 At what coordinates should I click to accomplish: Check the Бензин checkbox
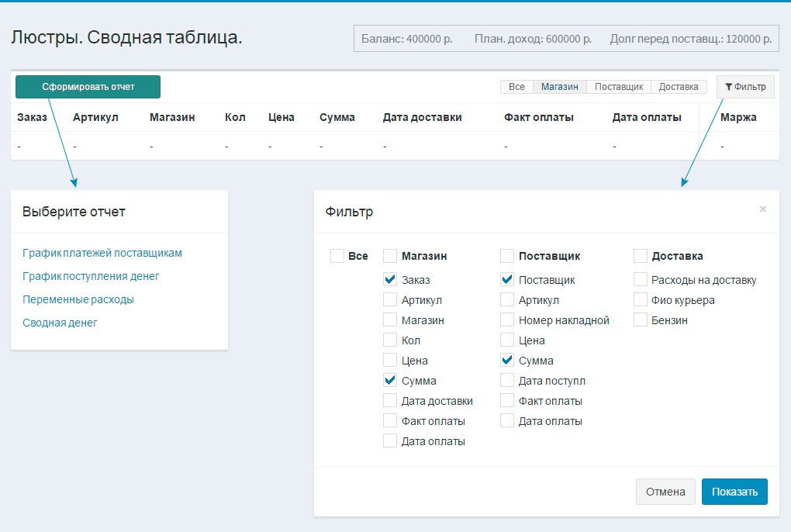coord(640,320)
